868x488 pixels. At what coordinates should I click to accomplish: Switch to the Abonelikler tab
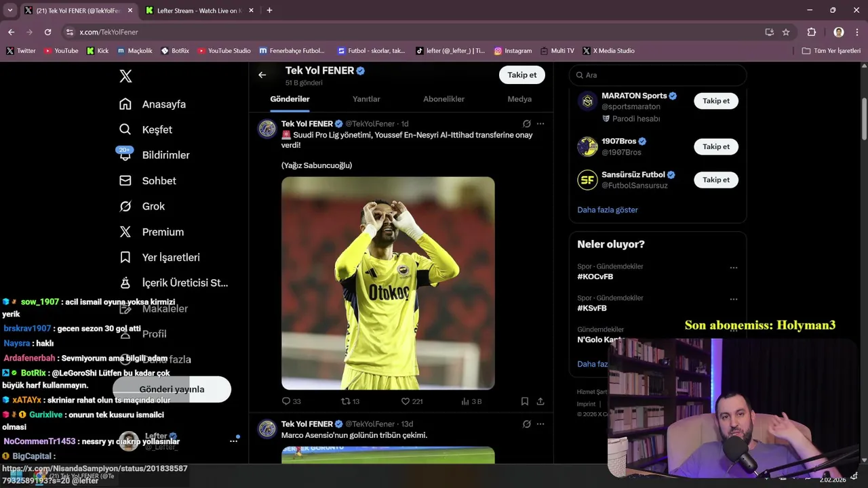point(444,99)
